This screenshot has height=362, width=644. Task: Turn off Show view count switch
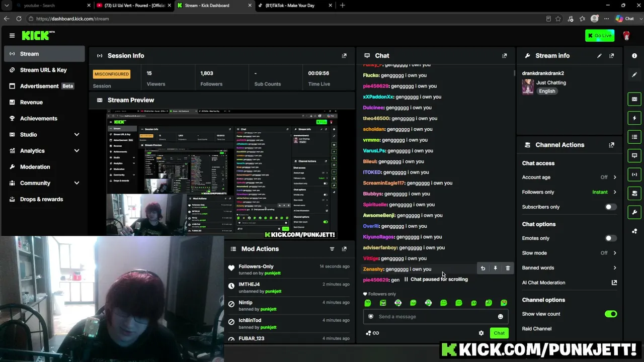[x=611, y=314]
